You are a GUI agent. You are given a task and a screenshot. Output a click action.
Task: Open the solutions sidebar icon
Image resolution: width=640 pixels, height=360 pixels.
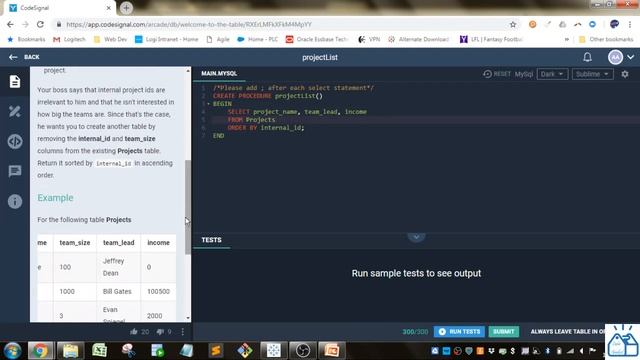pyautogui.click(x=15, y=111)
